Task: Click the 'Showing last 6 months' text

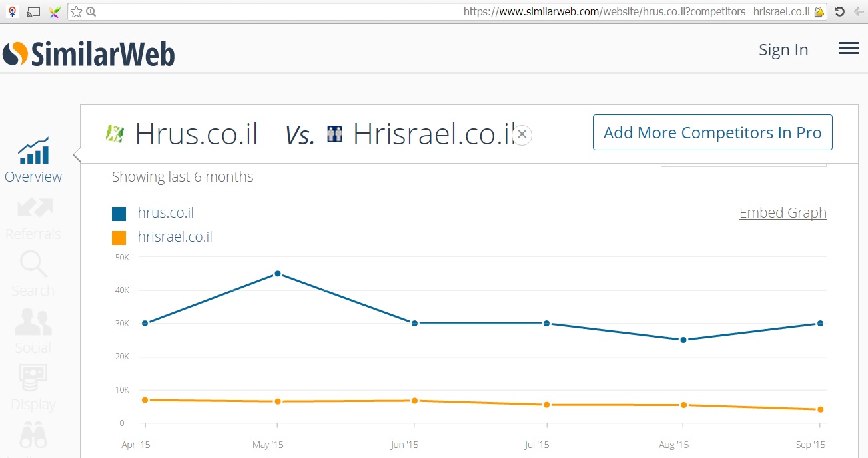Action: pyautogui.click(x=183, y=177)
